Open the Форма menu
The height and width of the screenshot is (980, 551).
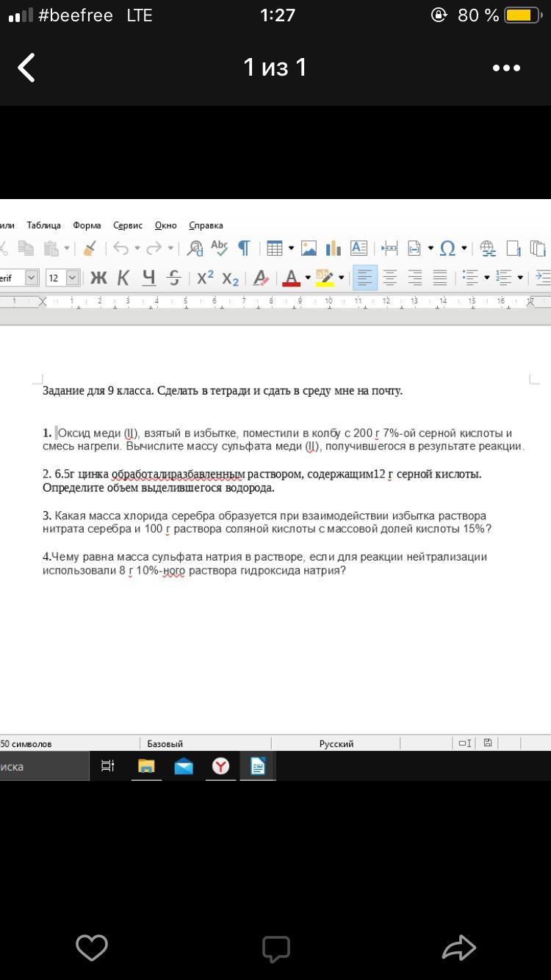[x=87, y=226]
